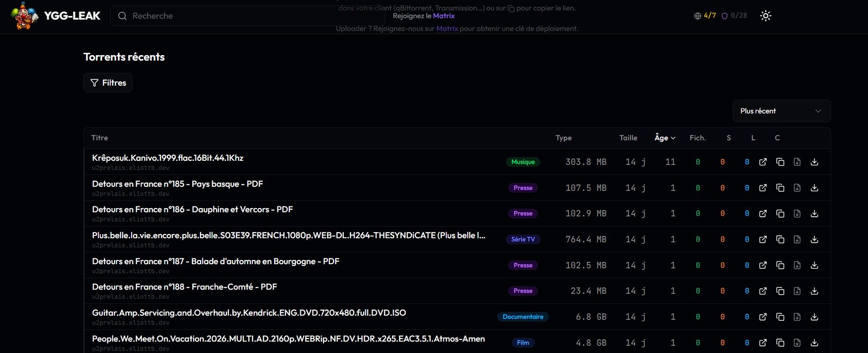Click the Documentaire category badge
The width and height of the screenshot is (868, 353).
(x=523, y=317)
